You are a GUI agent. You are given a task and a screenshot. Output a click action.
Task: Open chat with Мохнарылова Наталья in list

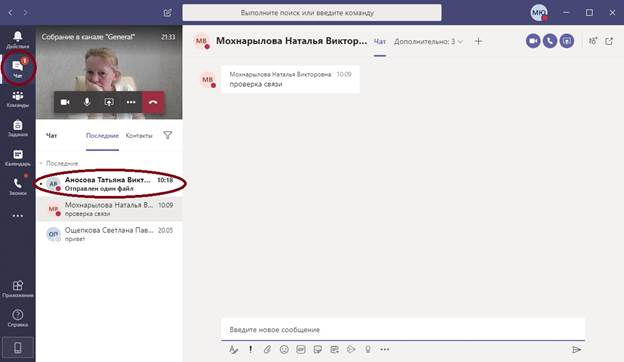(109, 209)
